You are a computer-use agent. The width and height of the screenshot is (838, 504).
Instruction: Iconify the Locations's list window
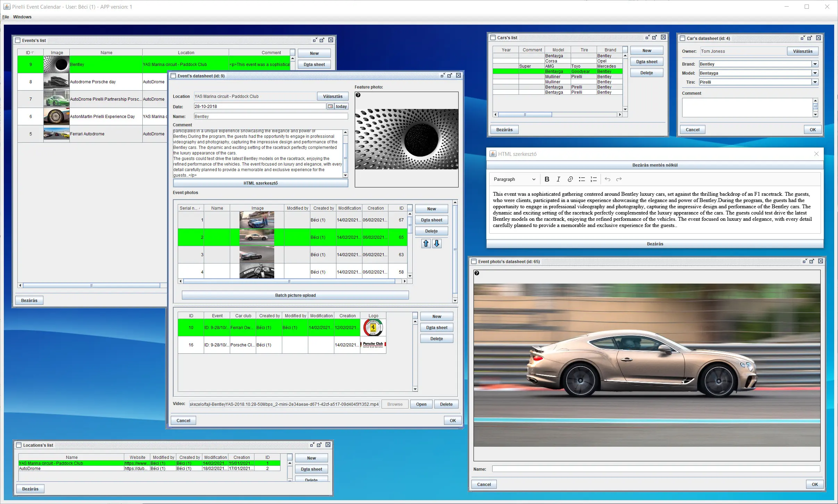(x=312, y=445)
